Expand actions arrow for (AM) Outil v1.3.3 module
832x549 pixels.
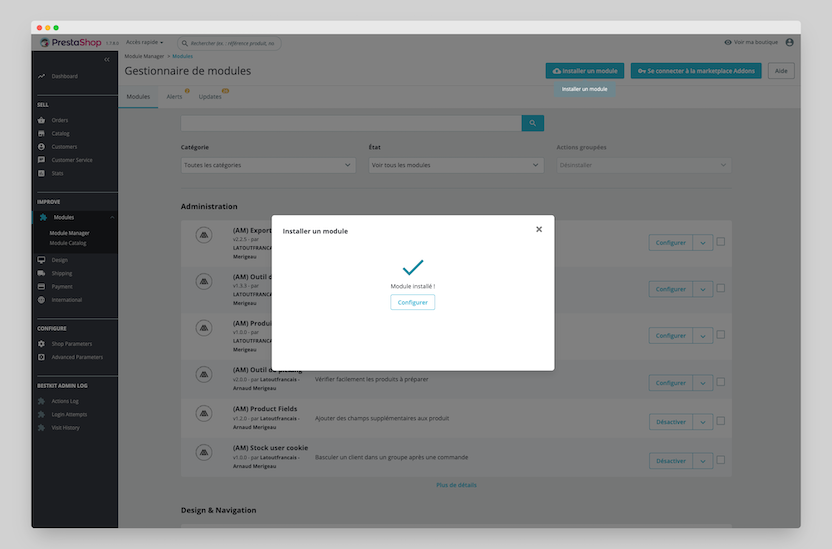point(703,290)
